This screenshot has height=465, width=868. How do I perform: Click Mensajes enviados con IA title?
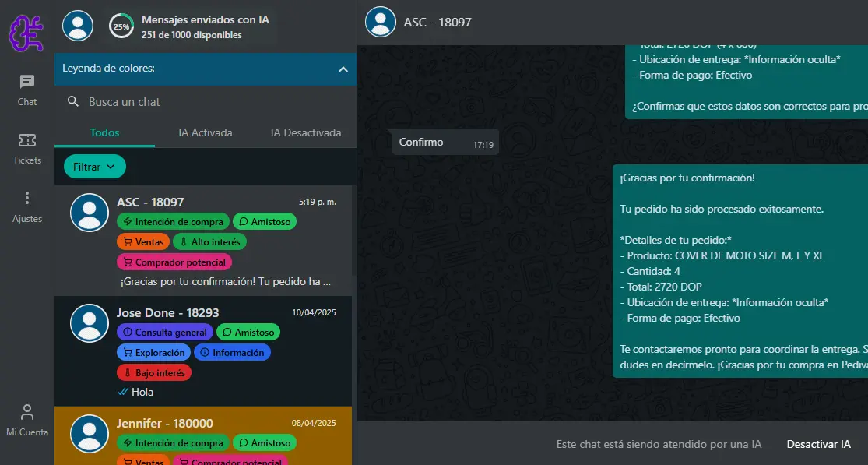tap(206, 19)
